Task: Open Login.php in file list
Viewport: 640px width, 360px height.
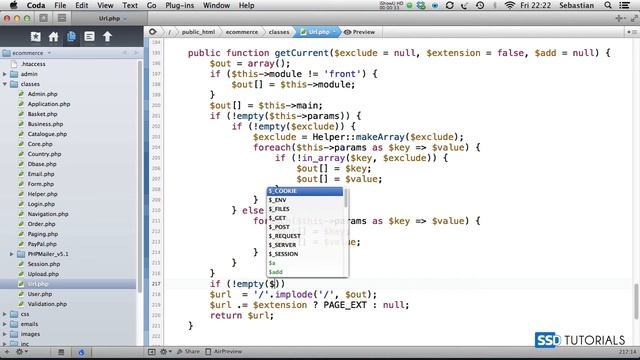Action: click(x=41, y=204)
